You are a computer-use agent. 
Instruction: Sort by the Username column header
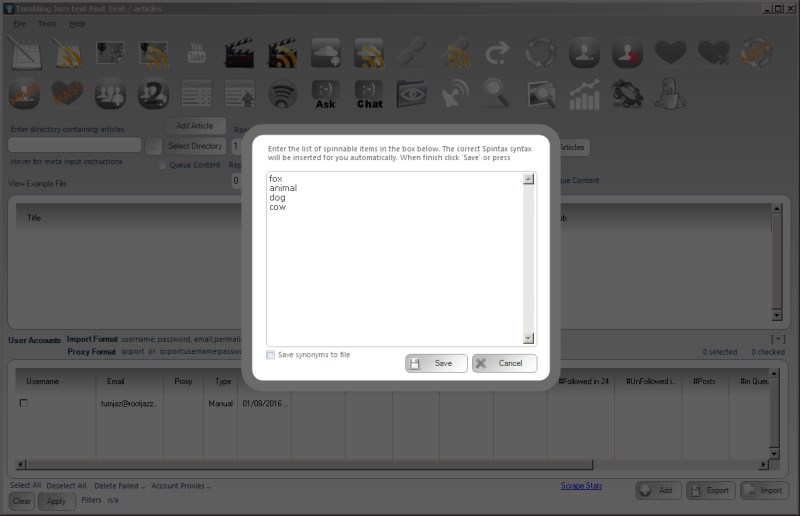(x=43, y=381)
